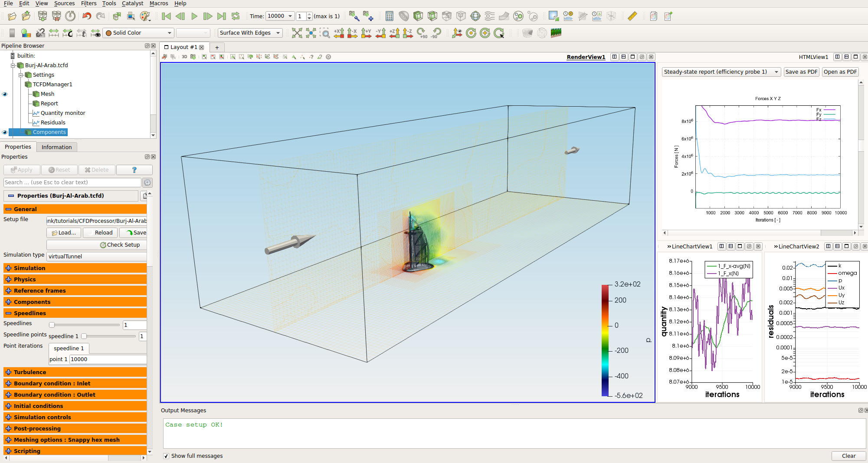
Task: Toggle visibility eye for Mesh
Action: (5, 94)
